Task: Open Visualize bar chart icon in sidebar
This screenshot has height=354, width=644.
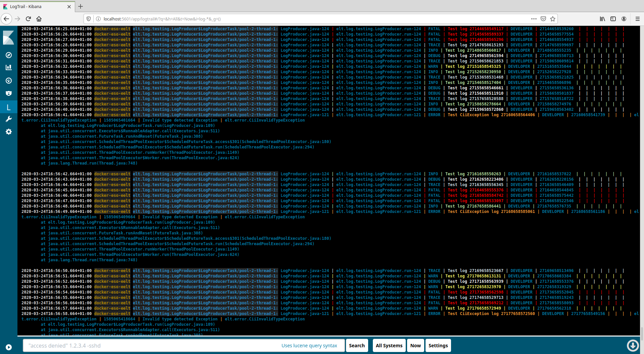Action: (x=9, y=68)
